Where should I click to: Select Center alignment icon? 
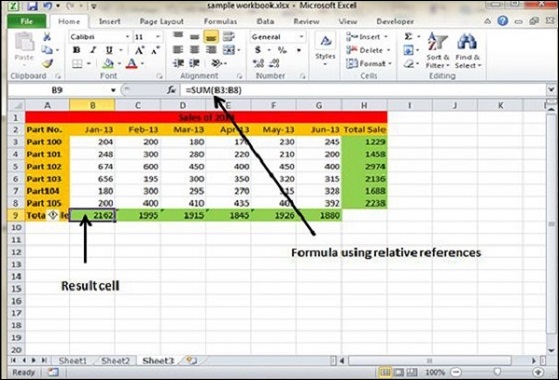(x=194, y=50)
